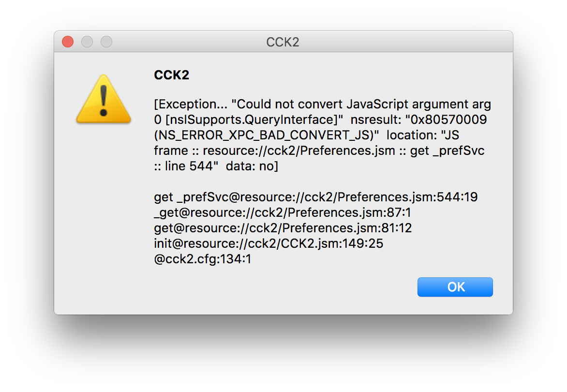Viewport: 567px width, 392px height.
Task: Click the "@cck2.cfg:134:1" stack line
Action: (203, 259)
